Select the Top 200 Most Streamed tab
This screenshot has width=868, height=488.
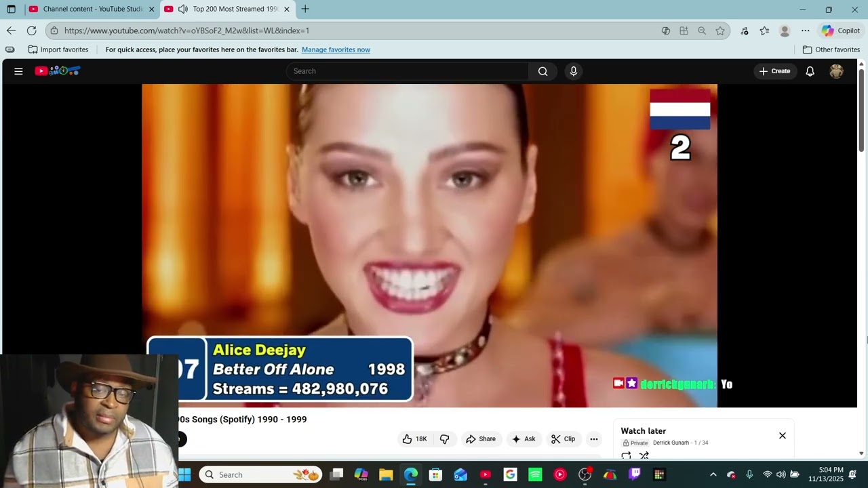(x=229, y=9)
